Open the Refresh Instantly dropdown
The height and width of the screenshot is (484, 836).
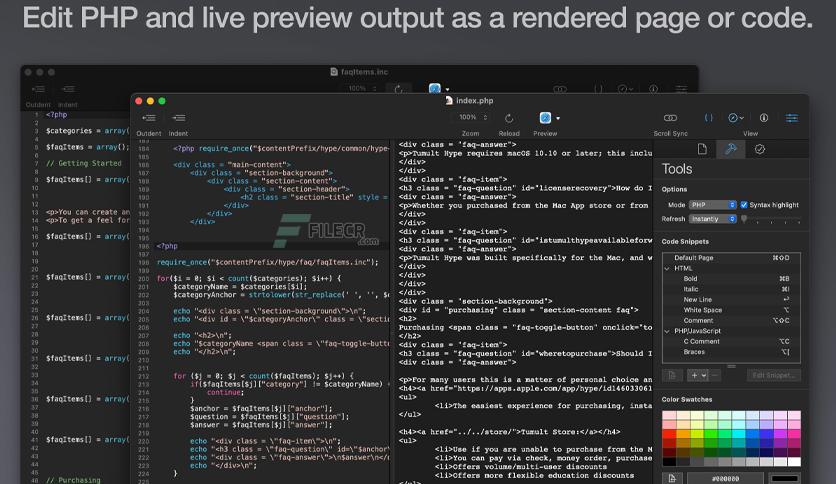tap(712, 219)
